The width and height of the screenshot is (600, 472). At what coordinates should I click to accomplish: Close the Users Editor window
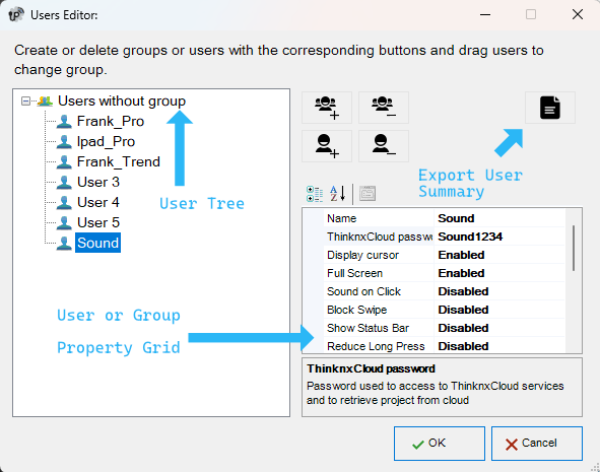click(577, 15)
